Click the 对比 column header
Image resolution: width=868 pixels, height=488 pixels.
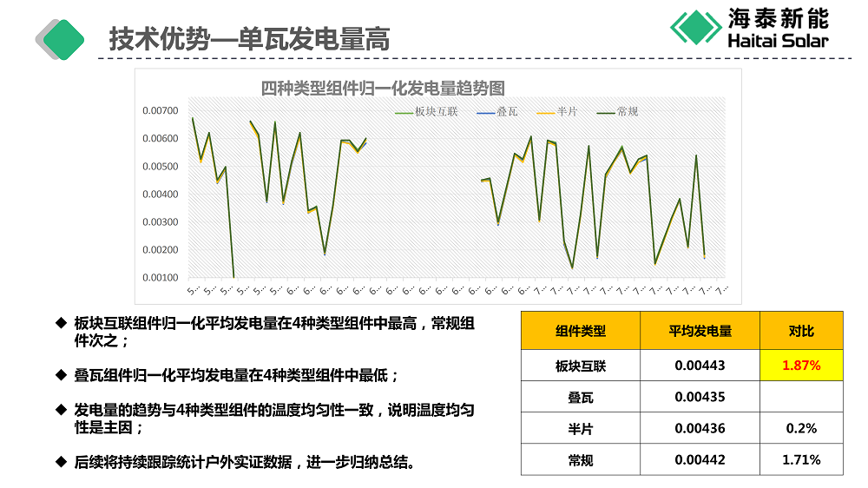[x=801, y=331]
